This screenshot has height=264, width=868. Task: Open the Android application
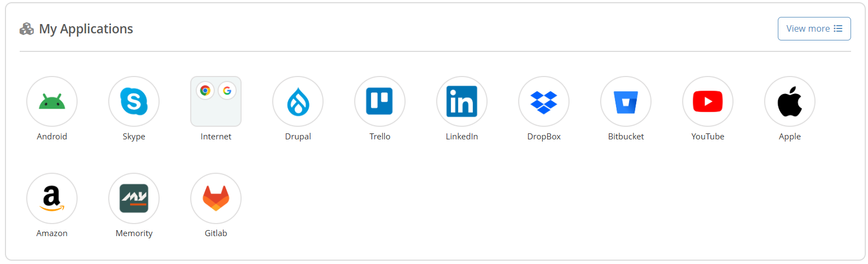click(52, 102)
